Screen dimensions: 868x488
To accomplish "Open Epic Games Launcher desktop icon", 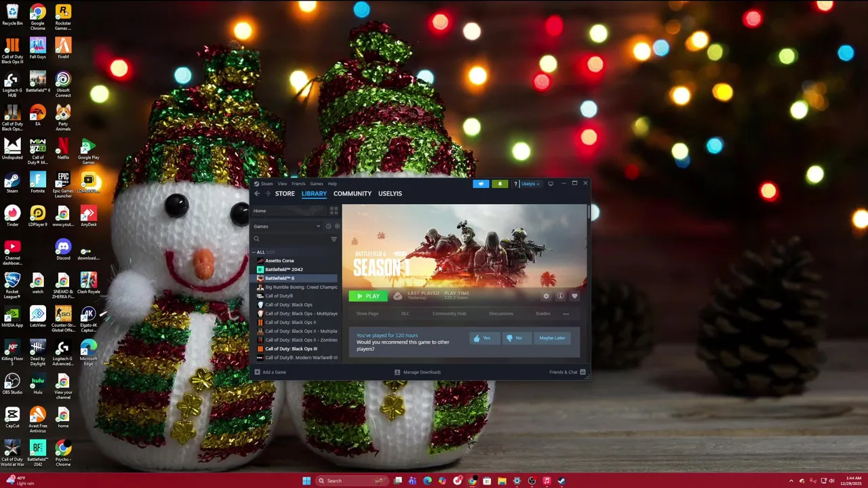I will pyautogui.click(x=63, y=184).
